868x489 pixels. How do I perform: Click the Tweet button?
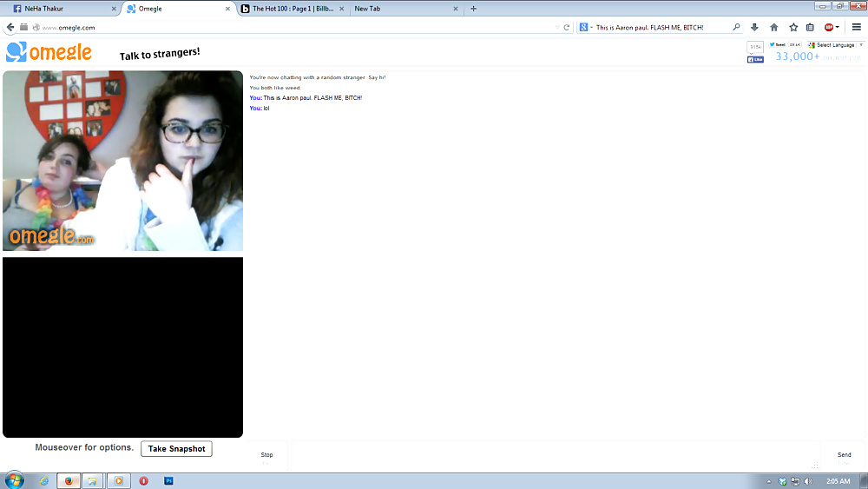pos(777,44)
